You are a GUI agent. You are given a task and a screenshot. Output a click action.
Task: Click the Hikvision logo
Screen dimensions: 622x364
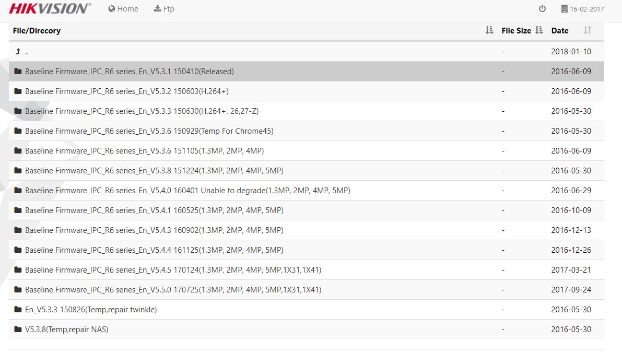[x=50, y=9]
